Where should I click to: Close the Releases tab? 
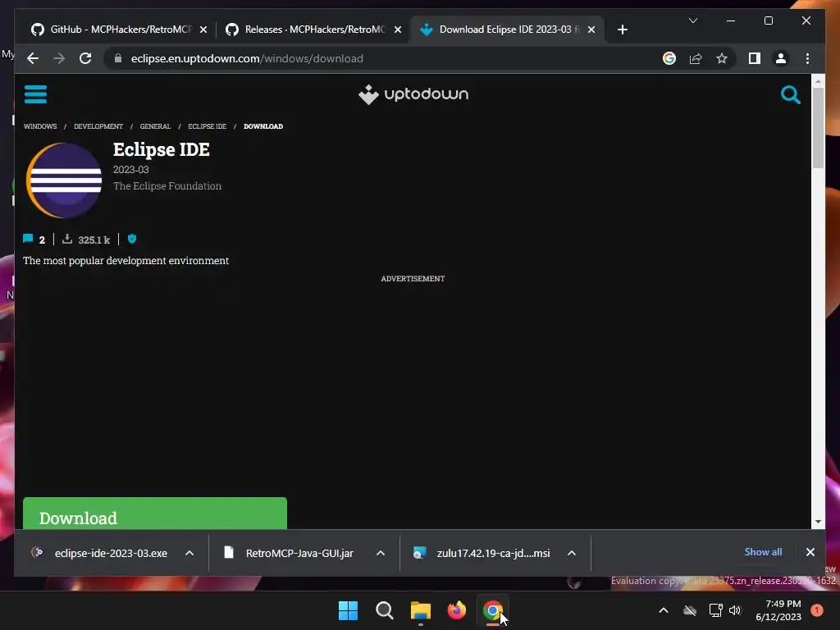(398, 30)
